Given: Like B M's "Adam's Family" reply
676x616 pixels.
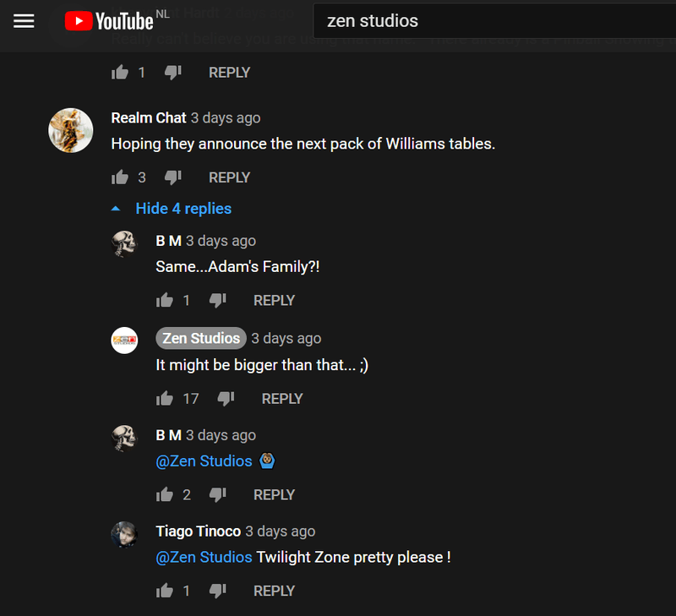Looking at the screenshot, I should [165, 300].
